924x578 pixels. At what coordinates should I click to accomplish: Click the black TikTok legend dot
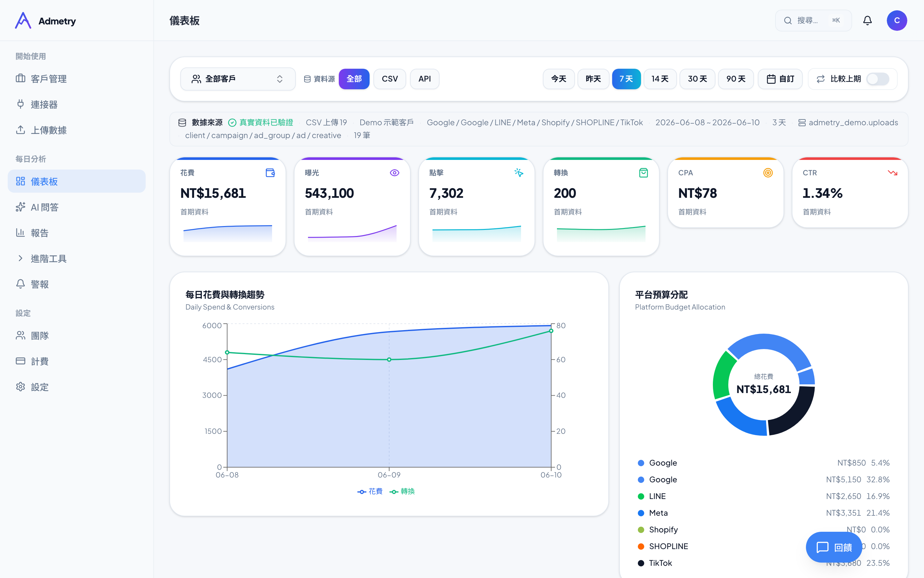click(x=641, y=563)
